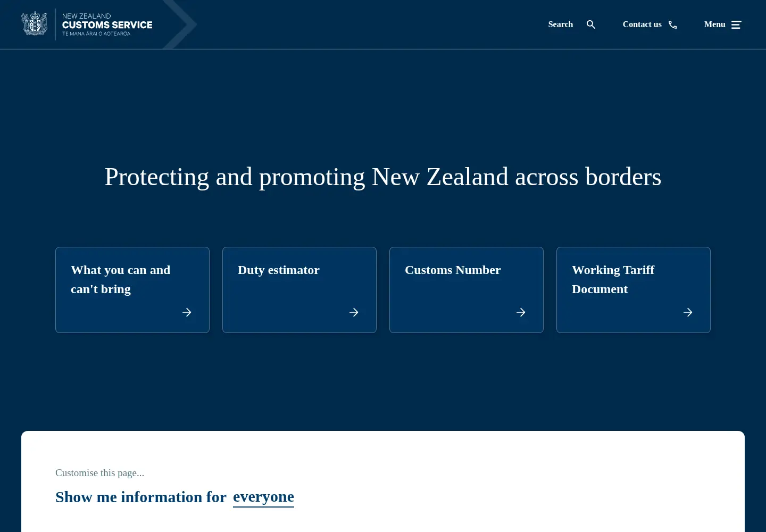Open the Duty estimator card title
The width and height of the screenshot is (766, 532).
pos(279,270)
